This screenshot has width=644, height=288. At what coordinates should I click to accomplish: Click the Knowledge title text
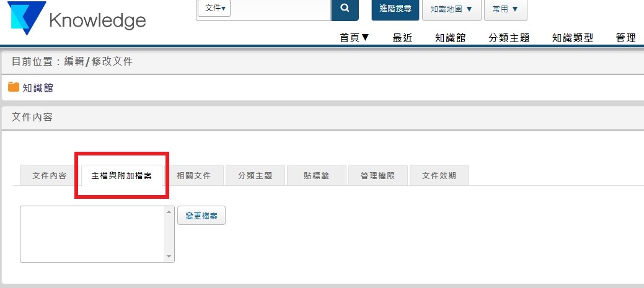(98, 20)
